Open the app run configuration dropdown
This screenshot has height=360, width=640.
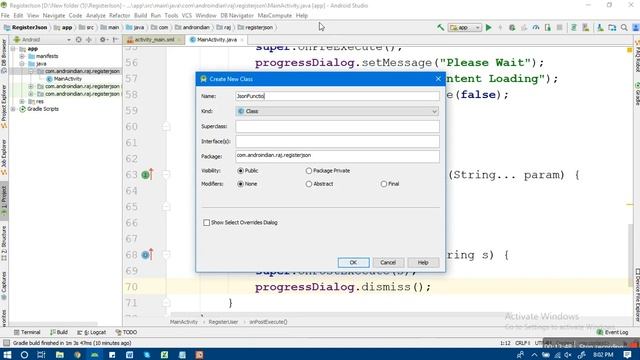pos(465,27)
